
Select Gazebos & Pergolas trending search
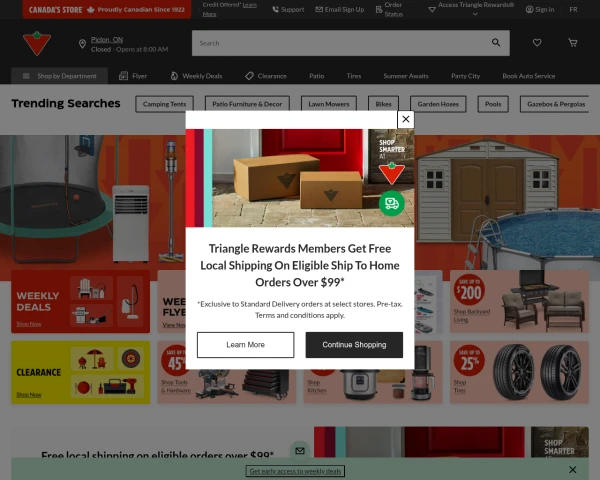(556, 104)
